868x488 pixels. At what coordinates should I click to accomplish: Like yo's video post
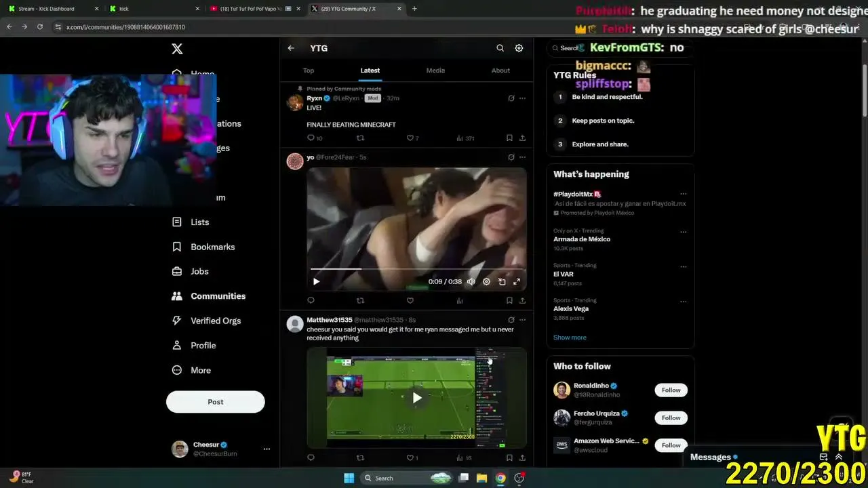[x=410, y=300]
